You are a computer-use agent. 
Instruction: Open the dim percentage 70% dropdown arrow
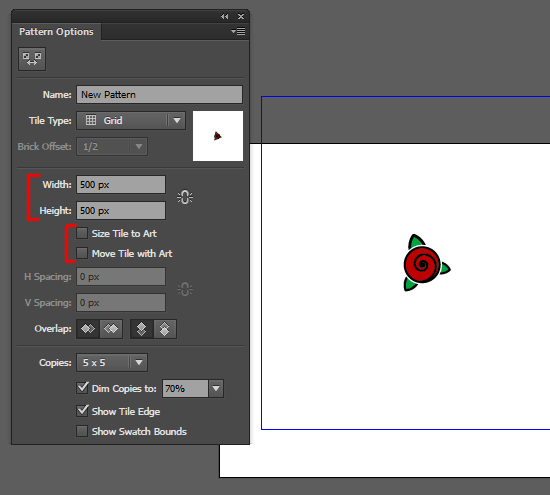tap(216, 388)
